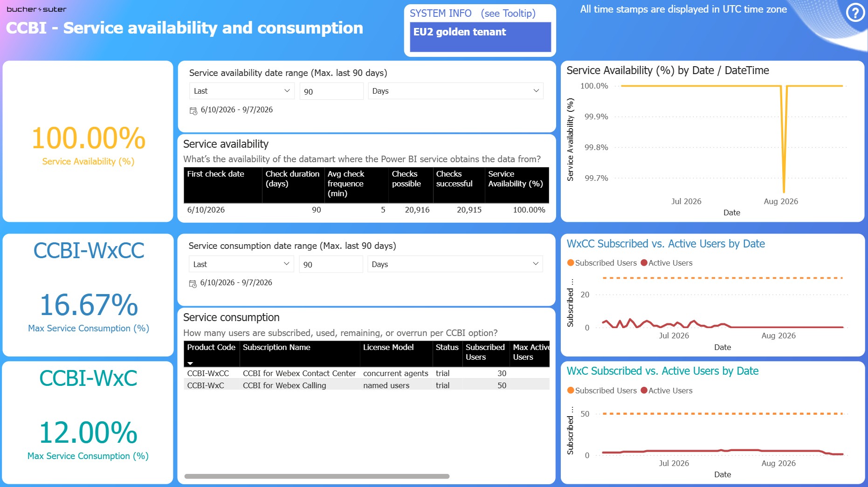Screen dimensions: 868x487
Task: Click the 20,916 checks possible value
Action: tap(417, 210)
